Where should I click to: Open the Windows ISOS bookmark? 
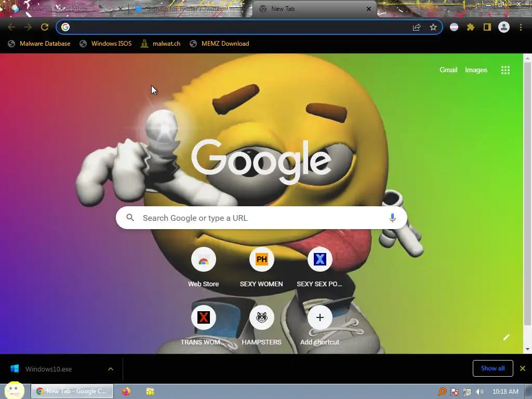point(105,44)
